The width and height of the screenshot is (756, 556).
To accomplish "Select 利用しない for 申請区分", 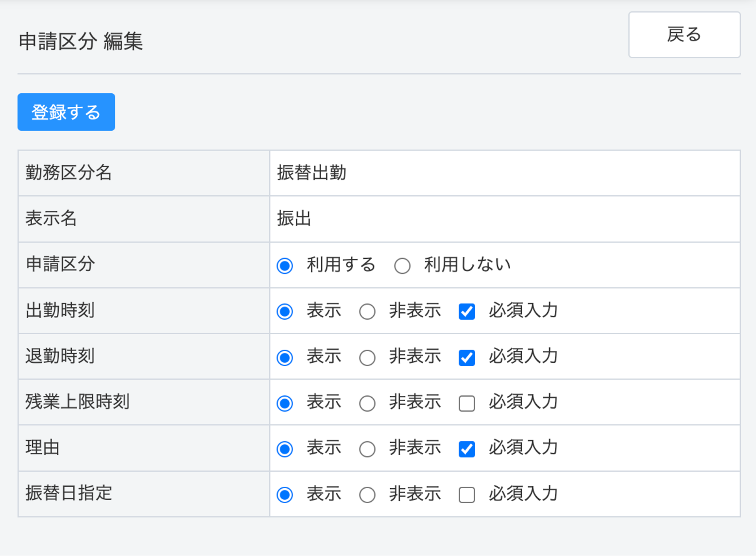I will pyautogui.click(x=402, y=266).
